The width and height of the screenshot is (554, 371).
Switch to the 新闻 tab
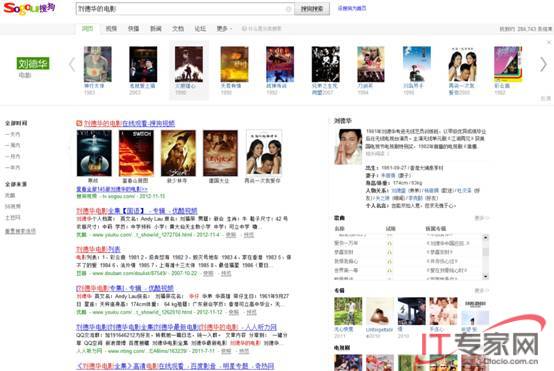pos(156,29)
